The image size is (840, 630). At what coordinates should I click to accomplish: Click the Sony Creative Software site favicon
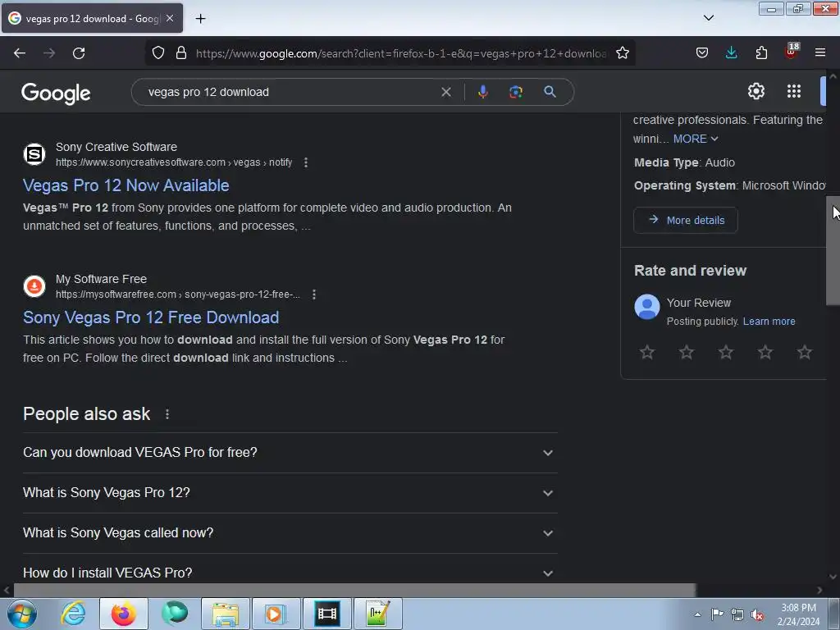[34, 154]
